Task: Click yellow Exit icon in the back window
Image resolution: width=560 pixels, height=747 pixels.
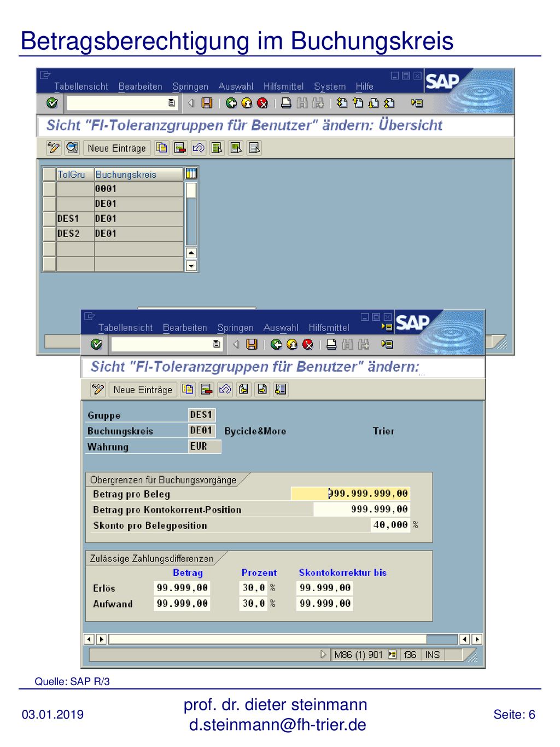Action: (x=247, y=103)
